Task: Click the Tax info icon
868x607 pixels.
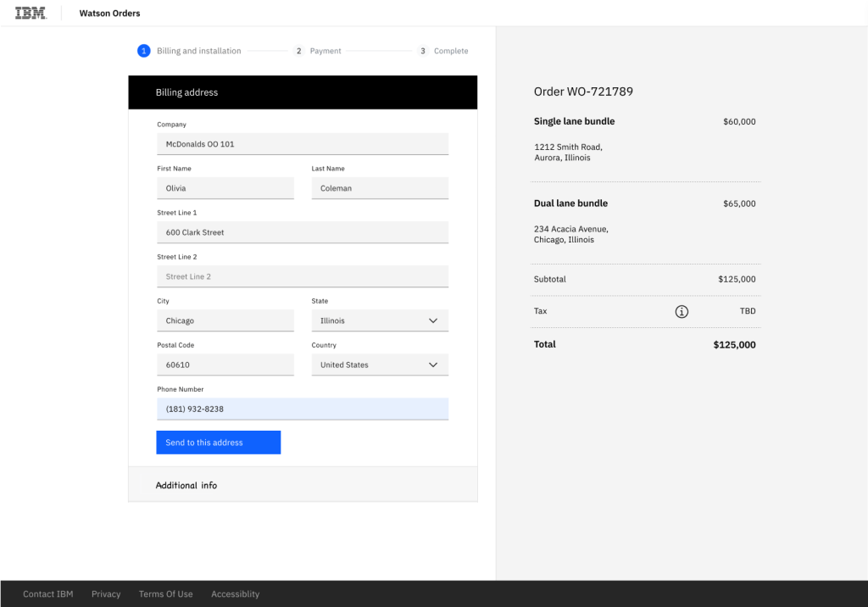Action: coord(682,312)
